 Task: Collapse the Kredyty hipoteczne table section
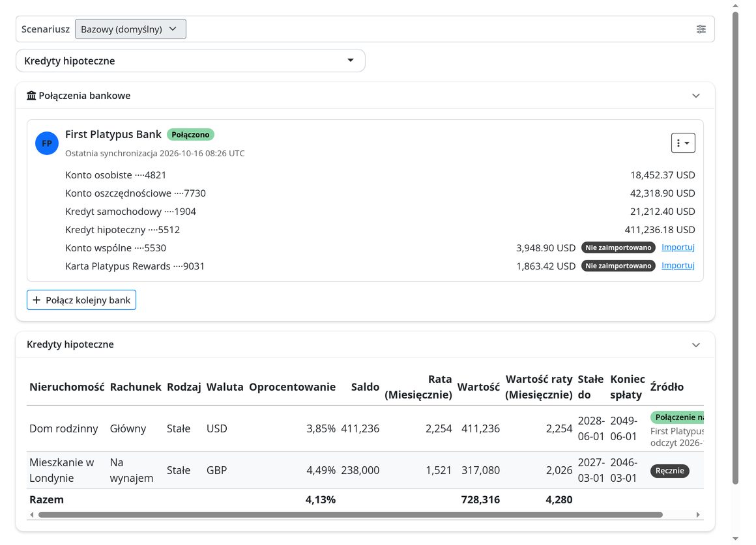coord(696,344)
